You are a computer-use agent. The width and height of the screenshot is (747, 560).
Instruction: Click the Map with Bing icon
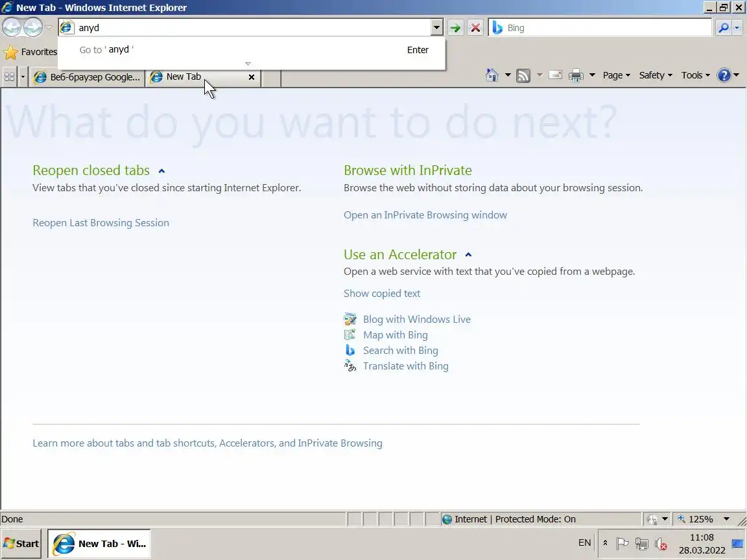(x=350, y=334)
